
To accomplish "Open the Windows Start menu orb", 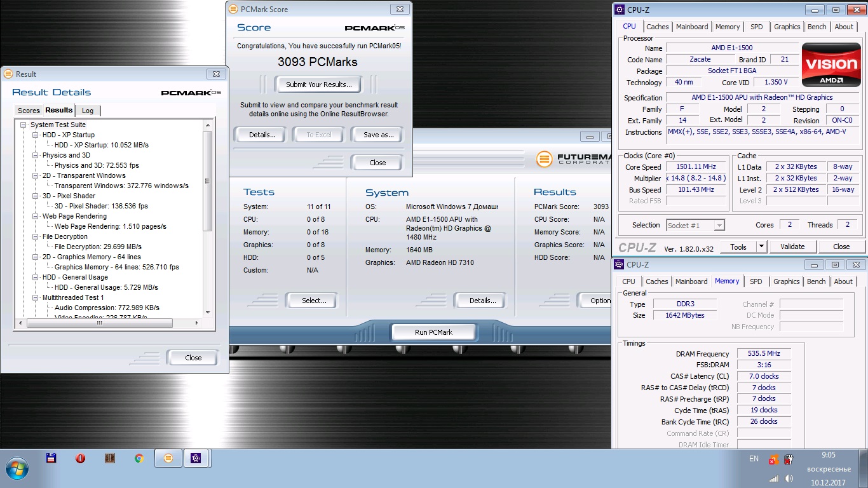I will click(17, 469).
